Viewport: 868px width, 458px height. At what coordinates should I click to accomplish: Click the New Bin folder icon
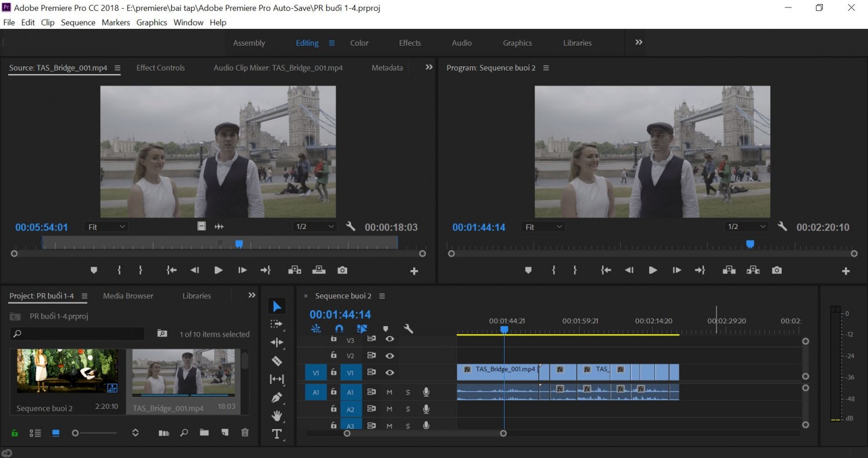click(x=204, y=433)
